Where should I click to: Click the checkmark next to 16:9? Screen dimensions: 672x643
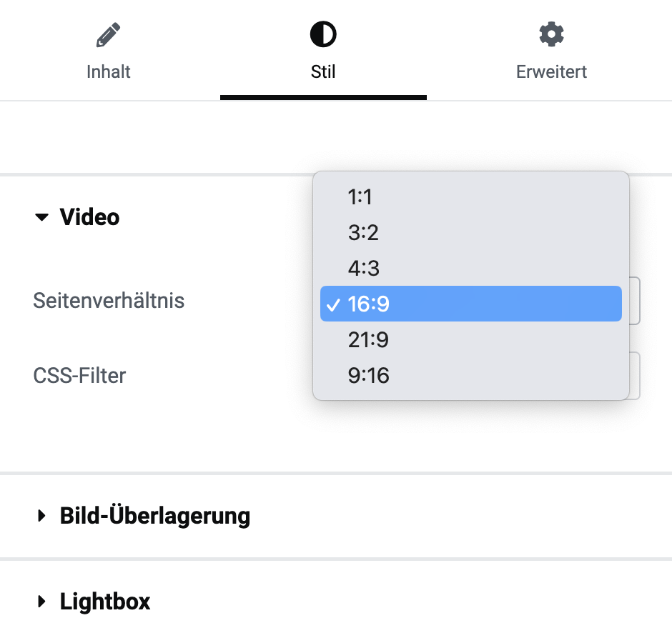pyautogui.click(x=333, y=305)
